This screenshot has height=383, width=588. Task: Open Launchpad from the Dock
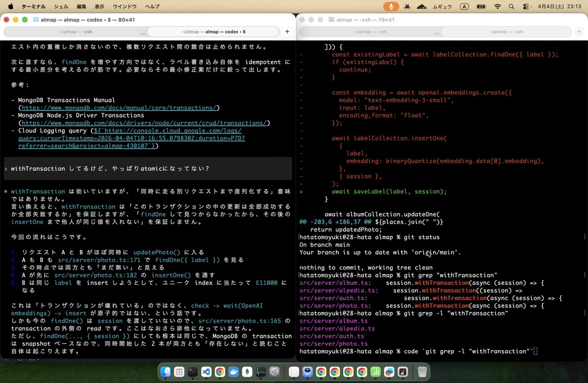179,372
